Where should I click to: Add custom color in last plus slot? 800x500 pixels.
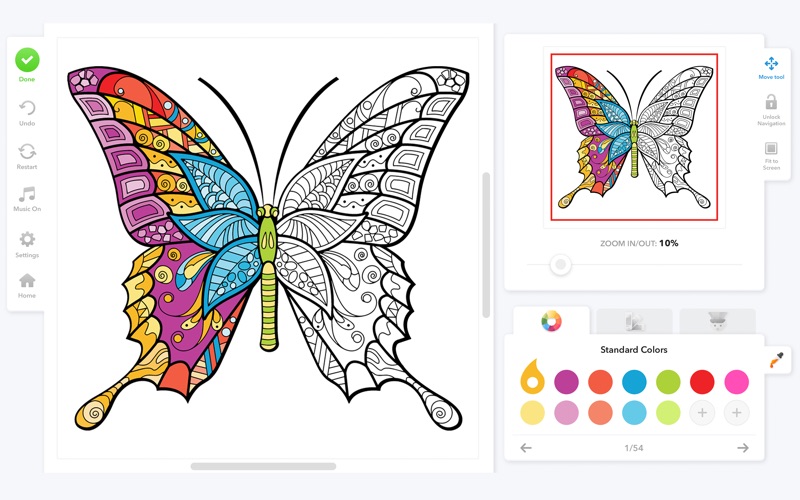tap(736, 413)
